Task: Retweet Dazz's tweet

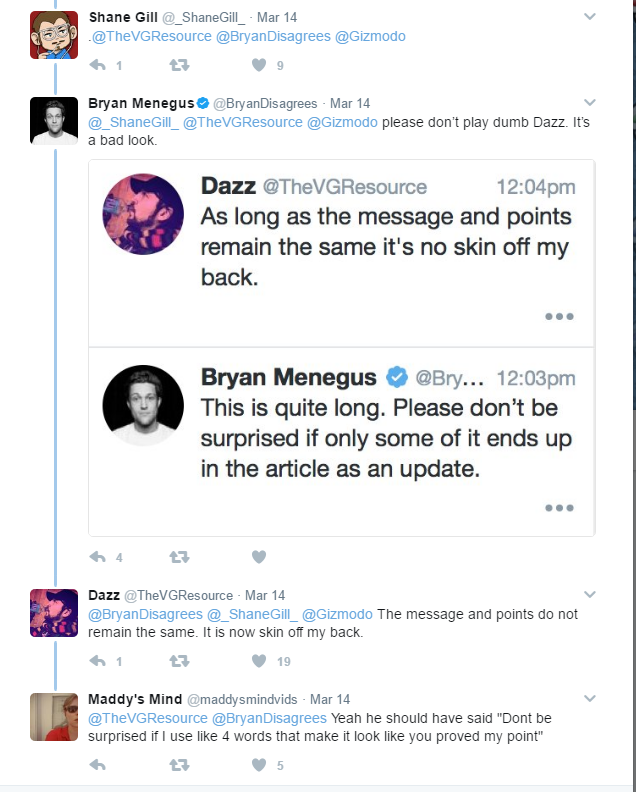Action: point(179,661)
